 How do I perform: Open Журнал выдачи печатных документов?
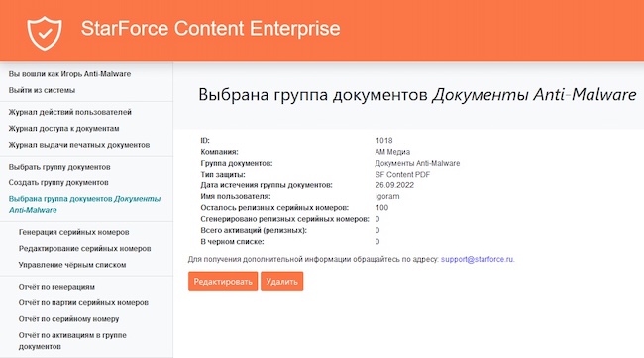[79, 145]
